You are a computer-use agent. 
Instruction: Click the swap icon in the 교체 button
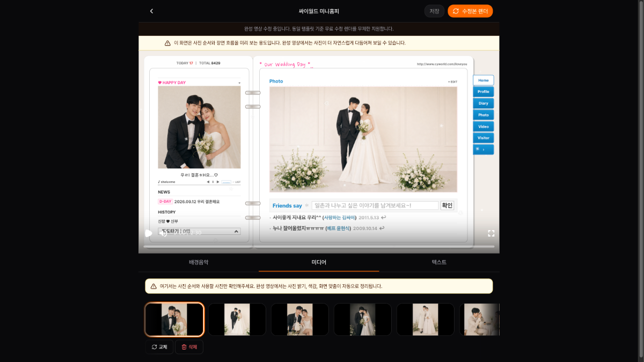[x=155, y=347]
